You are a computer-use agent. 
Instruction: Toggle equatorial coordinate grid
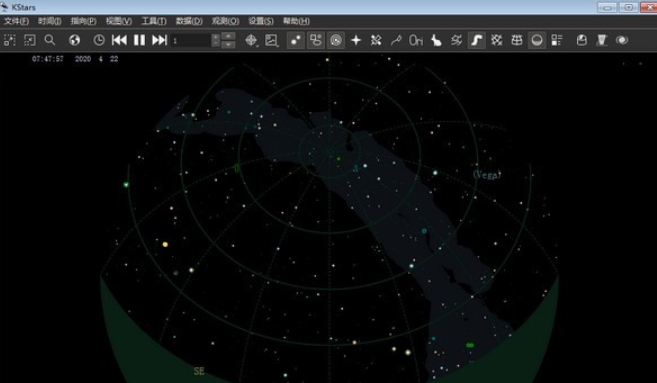point(497,40)
